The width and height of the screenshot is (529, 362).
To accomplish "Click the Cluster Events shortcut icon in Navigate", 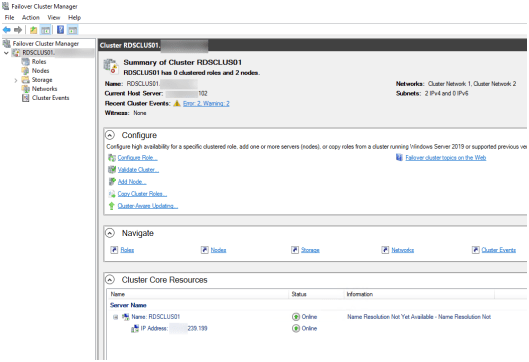I will 476,250.
